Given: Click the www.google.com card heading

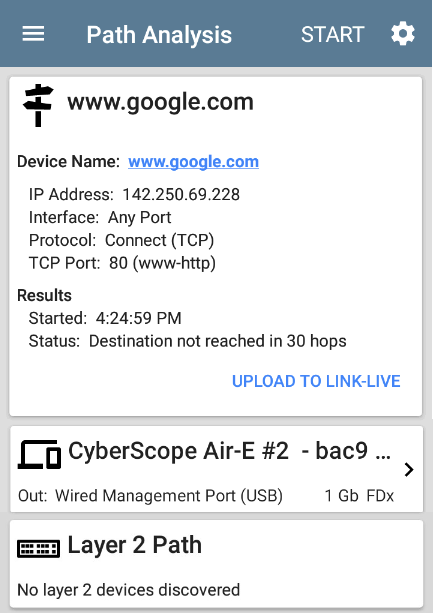Looking at the screenshot, I should (x=160, y=102).
